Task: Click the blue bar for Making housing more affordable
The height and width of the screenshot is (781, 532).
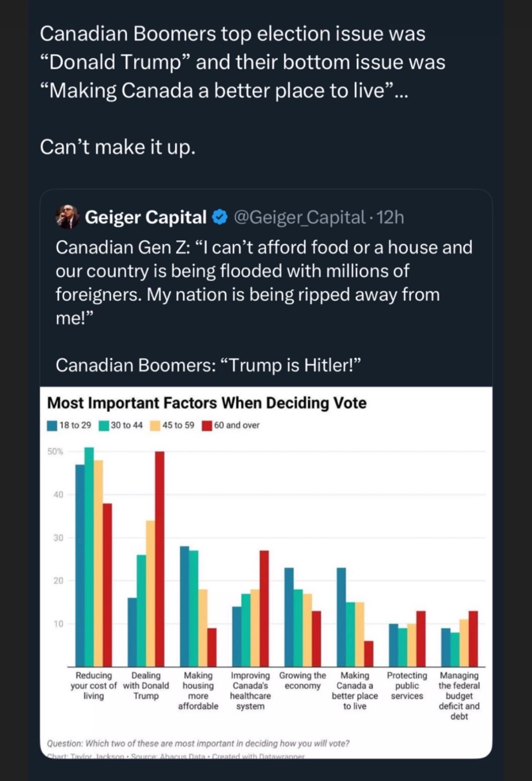Action: (x=184, y=606)
